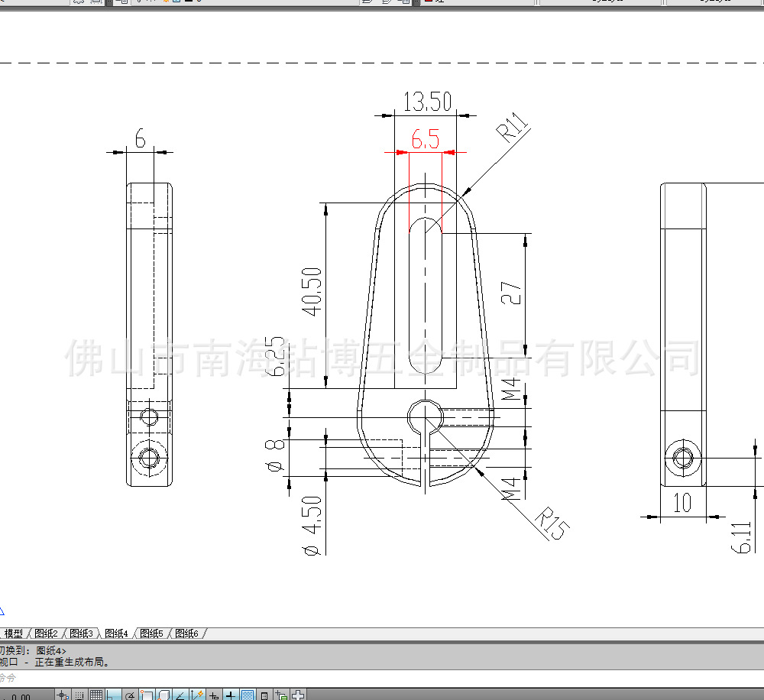Toggle Dynamic Input icon
The width and height of the screenshot is (764, 700).
(x=214, y=695)
